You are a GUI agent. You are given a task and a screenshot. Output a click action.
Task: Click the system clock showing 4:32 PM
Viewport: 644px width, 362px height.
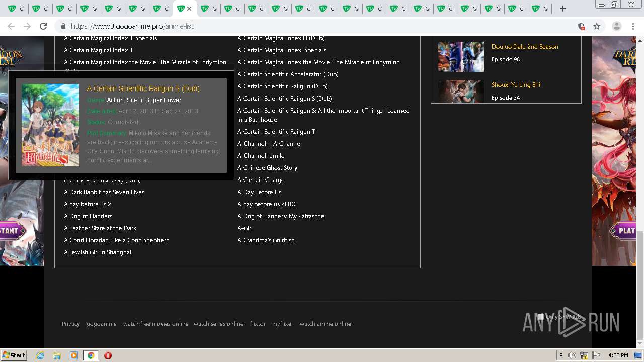click(x=618, y=355)
